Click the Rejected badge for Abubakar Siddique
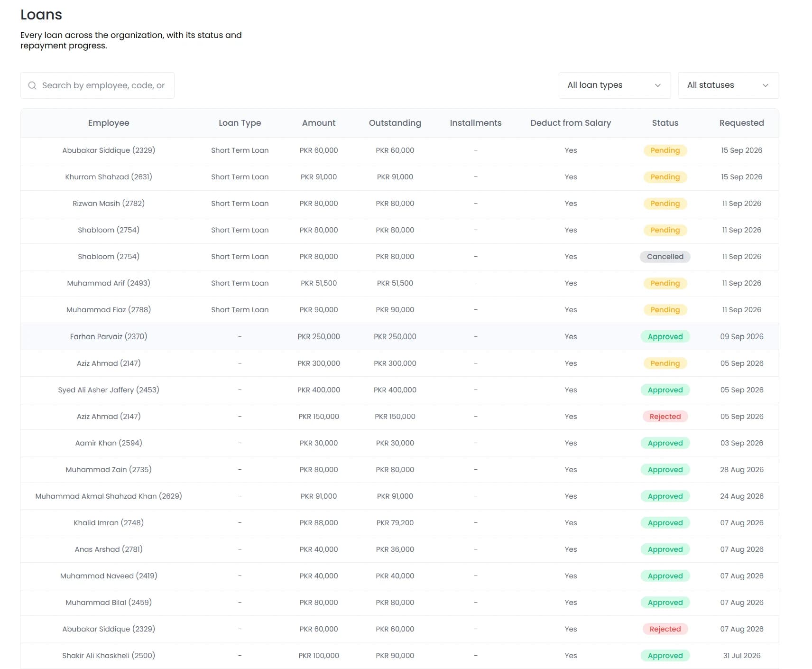812x669 pixels. pyautogui.click(x=665, y=629)
